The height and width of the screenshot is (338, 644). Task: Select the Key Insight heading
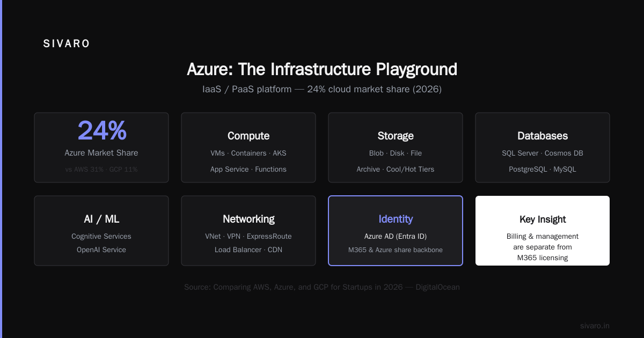coord(543,219)
